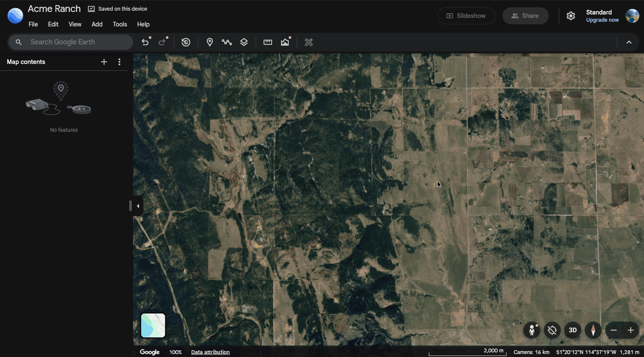This screenshot has width=644, height=357.
Task: Click the zoom in plus control
Action: [x=631, y=330]
